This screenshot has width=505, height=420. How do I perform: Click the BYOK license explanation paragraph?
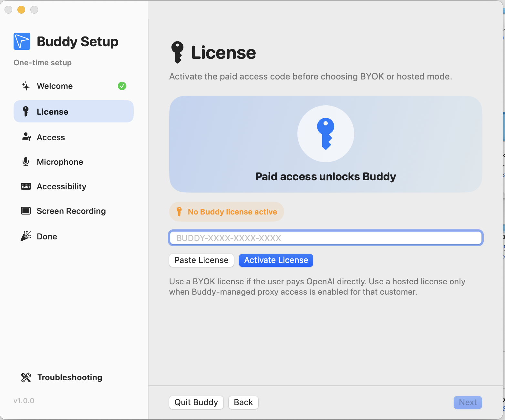(x=317, y=287)
